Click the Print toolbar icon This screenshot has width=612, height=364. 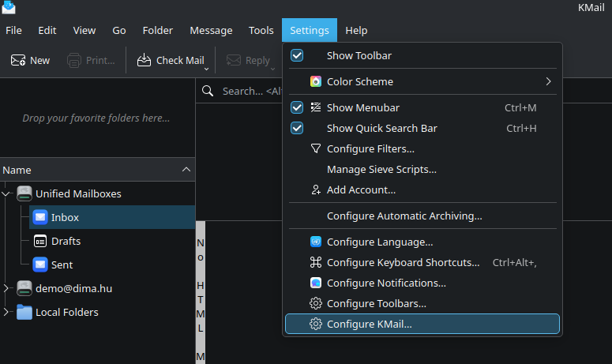73,61
